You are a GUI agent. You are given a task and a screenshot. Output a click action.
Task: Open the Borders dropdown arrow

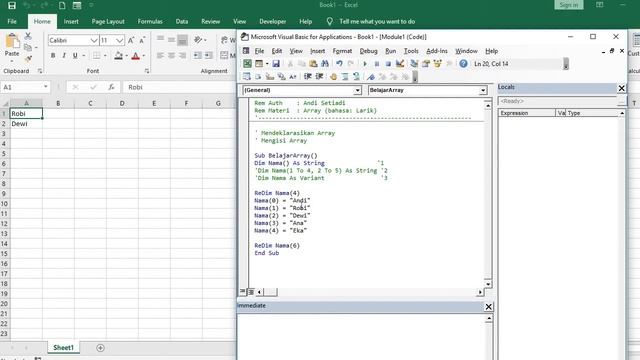click(x=105, y=56)
